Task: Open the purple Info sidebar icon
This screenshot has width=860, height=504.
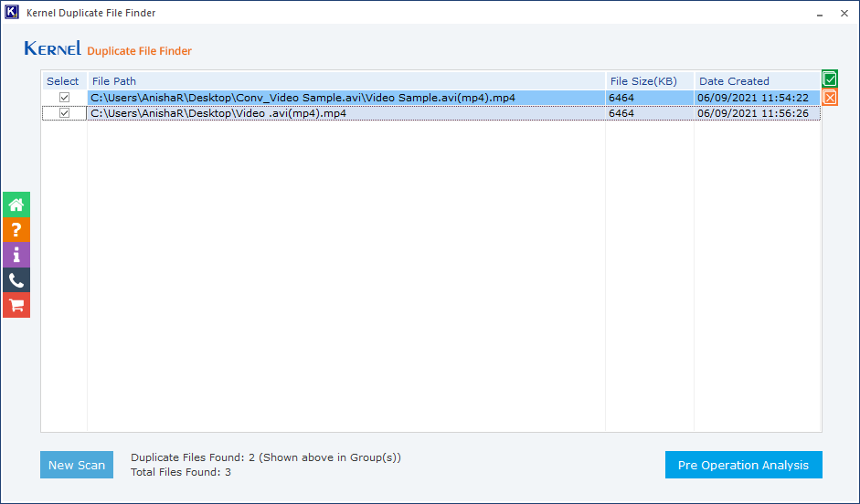Action: [16, 256]
